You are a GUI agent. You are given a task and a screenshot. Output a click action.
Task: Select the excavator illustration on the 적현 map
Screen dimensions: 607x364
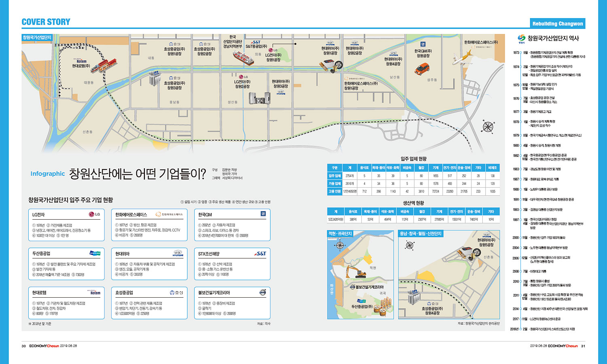point(356,272)
